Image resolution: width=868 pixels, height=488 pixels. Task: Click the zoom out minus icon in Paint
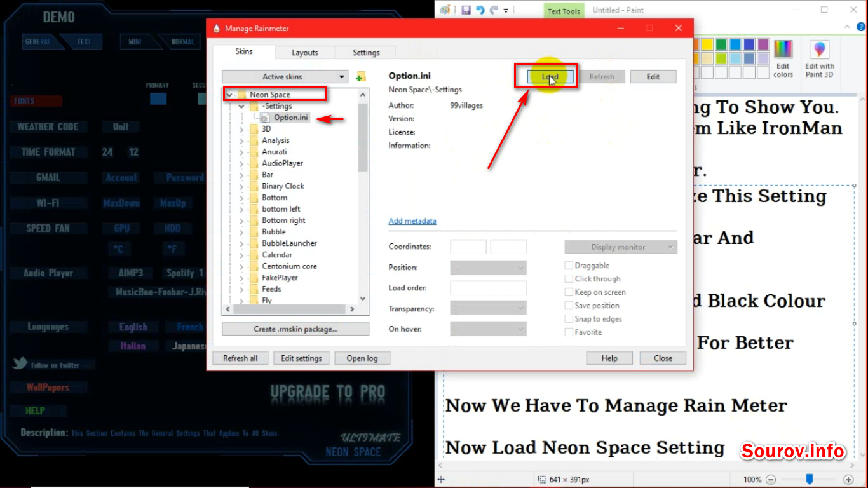pos(771,479)
